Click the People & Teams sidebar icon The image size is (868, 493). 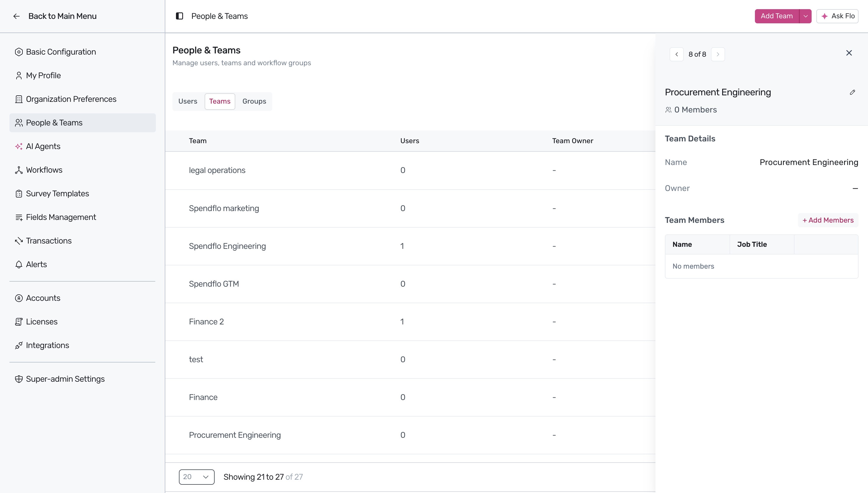coord(19,123)
